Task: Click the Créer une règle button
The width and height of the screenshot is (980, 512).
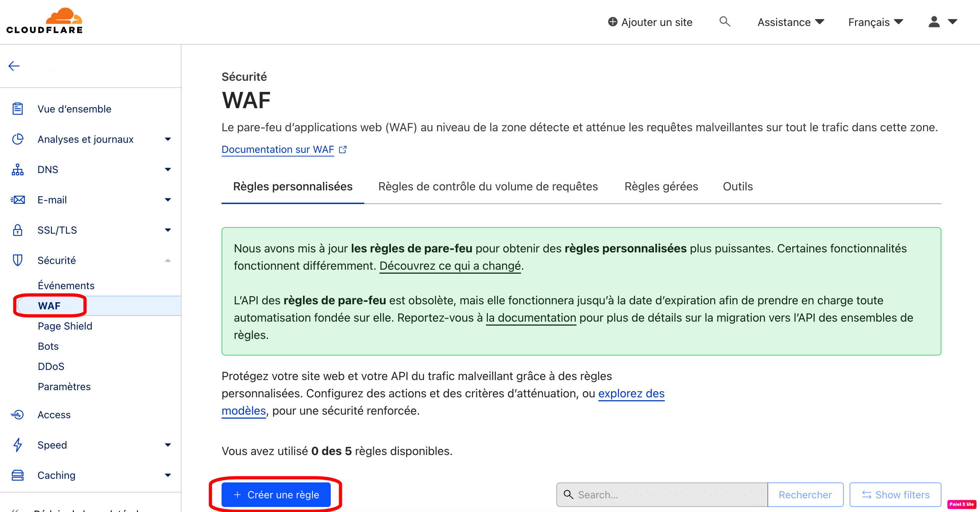Action: click(276, 494)
